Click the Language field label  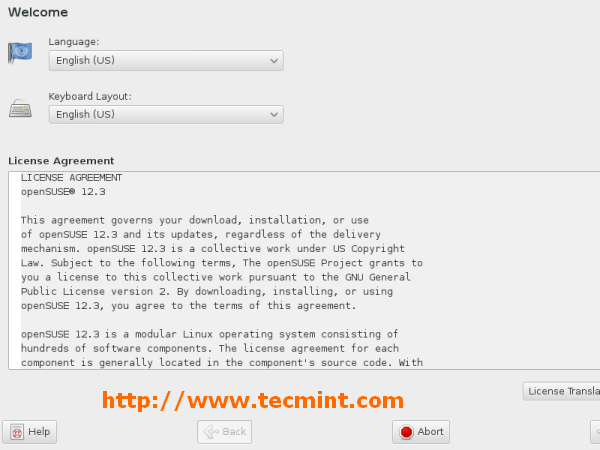73,42
